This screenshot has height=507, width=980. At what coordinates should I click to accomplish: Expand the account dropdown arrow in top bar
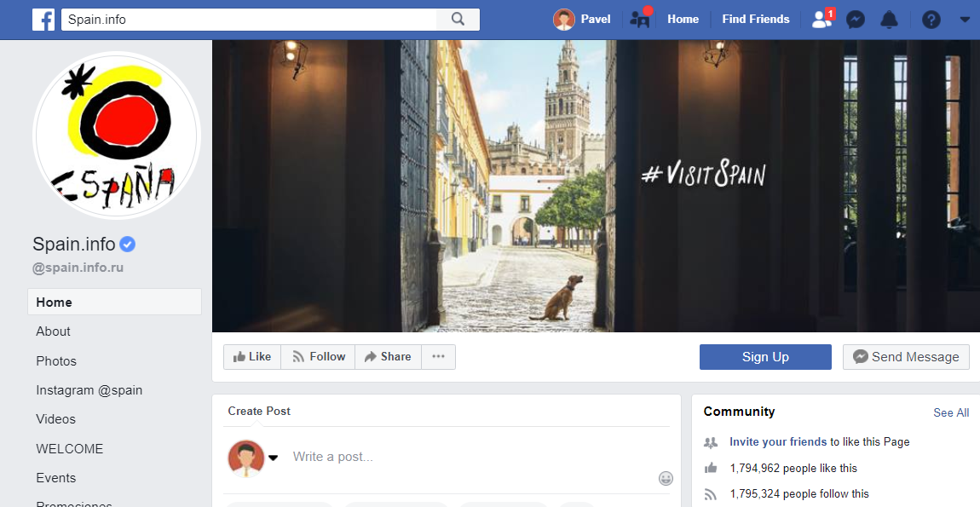(965, 20)
